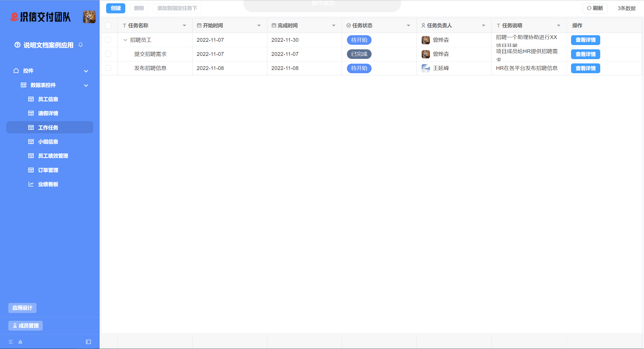The image size is (644, 349).
Task: Click the notification bell icon
Action: pyautogui.click(x=80, y=45)
